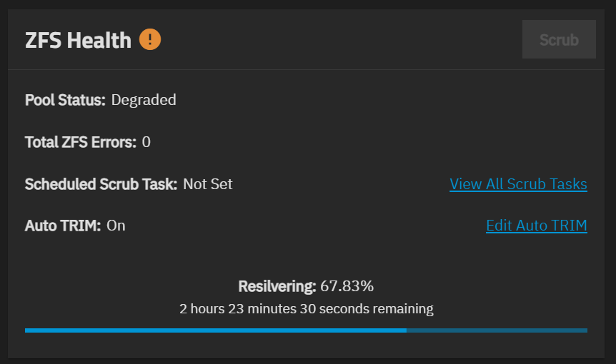
Task: Click the filled blue part of progress bar
Action: (x=216, y=330)
